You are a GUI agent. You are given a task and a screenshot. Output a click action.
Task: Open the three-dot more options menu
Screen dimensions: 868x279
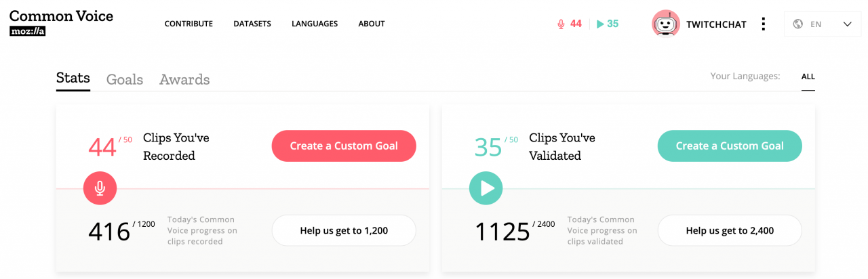[764, 24]
